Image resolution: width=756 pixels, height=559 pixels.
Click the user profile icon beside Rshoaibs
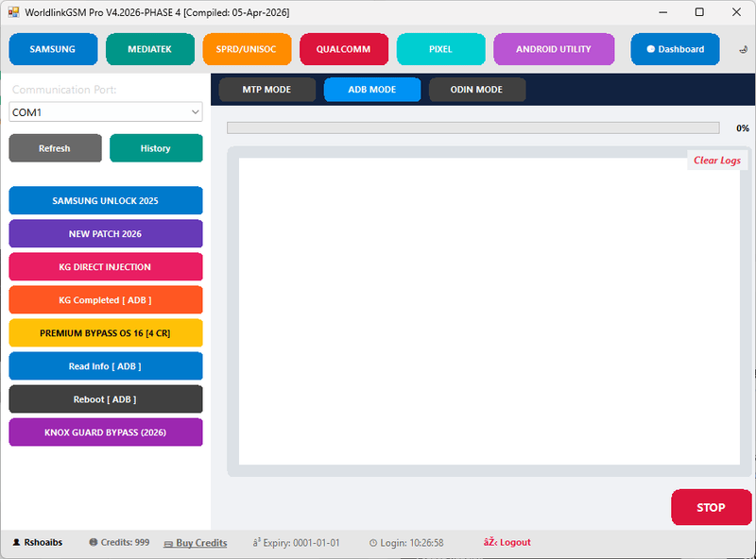click(19, 543)
